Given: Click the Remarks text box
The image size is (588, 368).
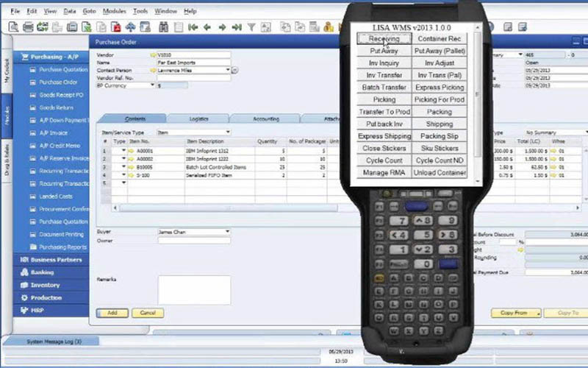Looking at the screenshot, I should click(x=194, y=290).
